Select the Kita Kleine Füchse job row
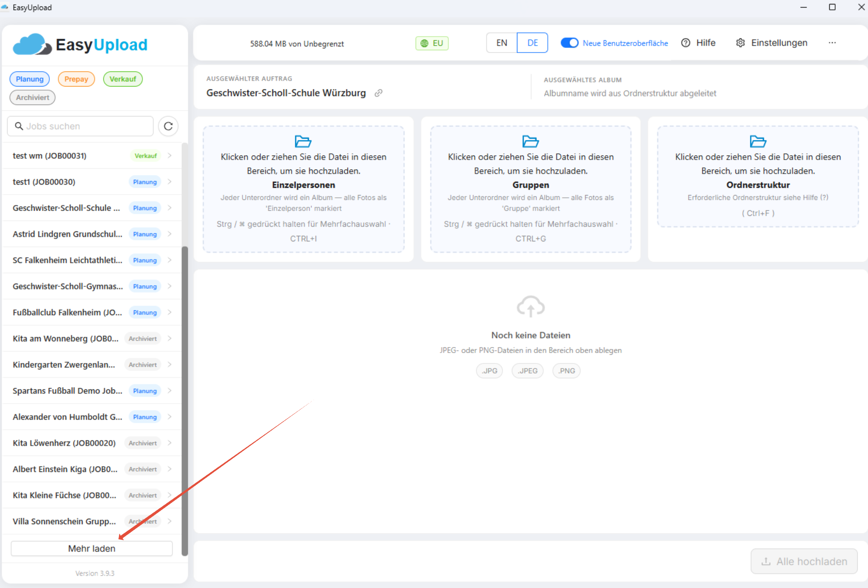Image resolution: width=868 pixels, height=588 pixels. tap(92, 495)
